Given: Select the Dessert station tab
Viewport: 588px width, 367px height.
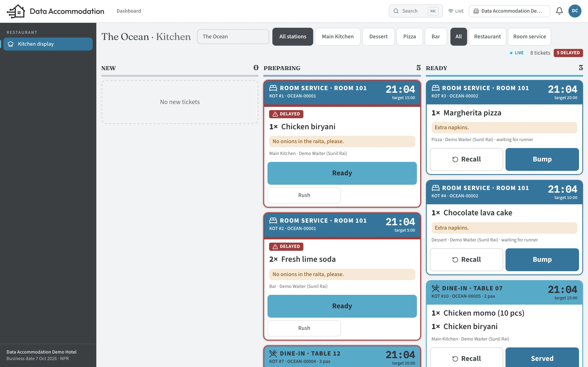Looking at the screenshot, I should click(378, 37).
